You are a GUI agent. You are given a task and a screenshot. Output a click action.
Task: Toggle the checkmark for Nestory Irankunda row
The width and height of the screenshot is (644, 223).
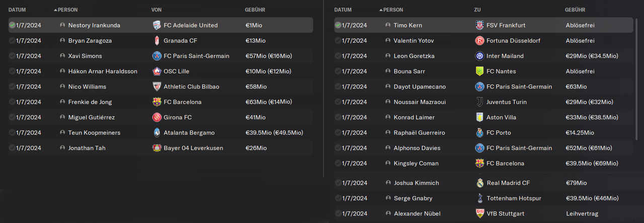(12, 25)
